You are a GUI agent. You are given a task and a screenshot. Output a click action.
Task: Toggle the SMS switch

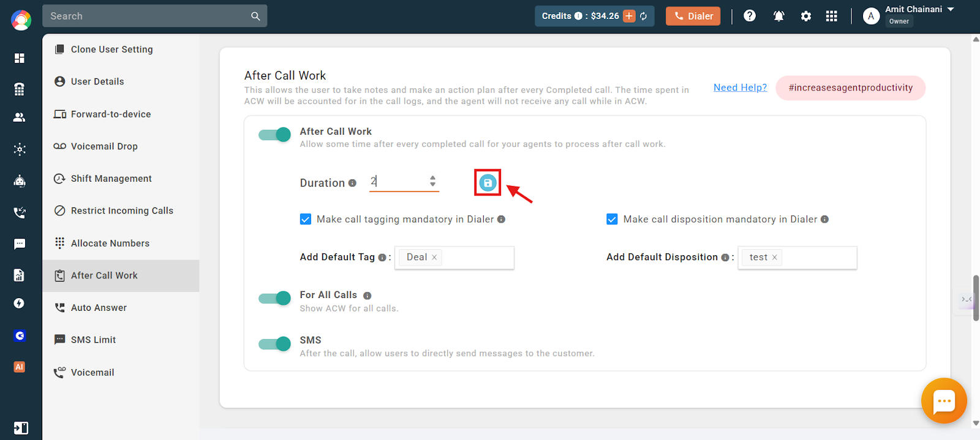[x=274, y=344]
